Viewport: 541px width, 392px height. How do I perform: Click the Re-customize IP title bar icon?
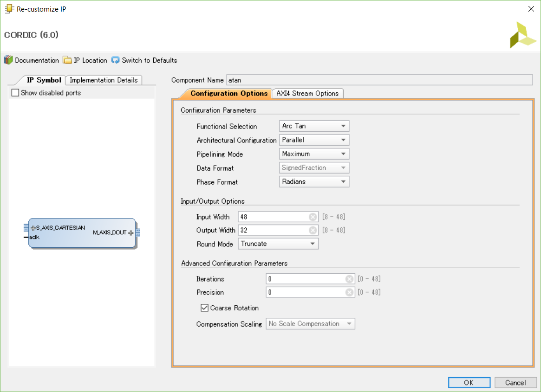pyautogui.click(x=9, y=9)
